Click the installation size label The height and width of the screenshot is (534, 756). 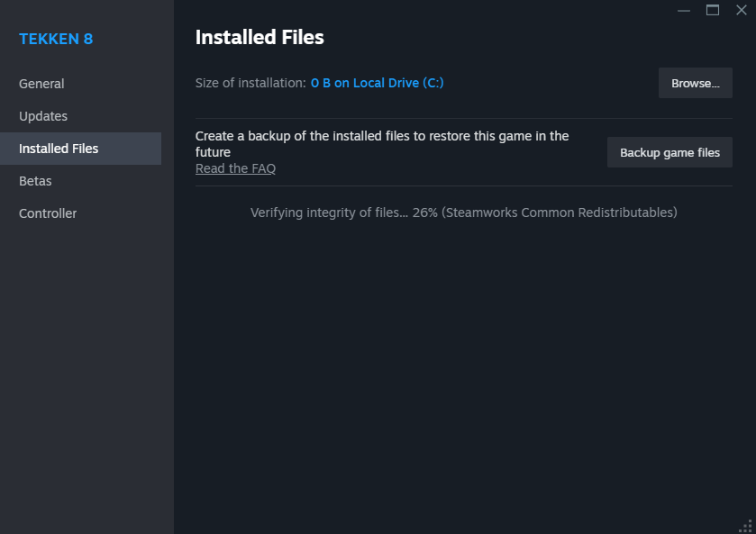pyautogui.click(x=250, y=82)
